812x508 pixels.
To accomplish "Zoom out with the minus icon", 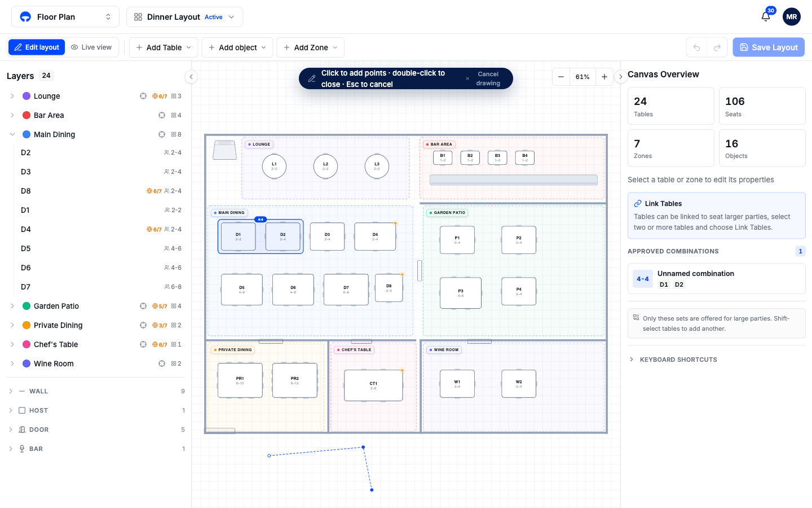I will coord(561,77).
